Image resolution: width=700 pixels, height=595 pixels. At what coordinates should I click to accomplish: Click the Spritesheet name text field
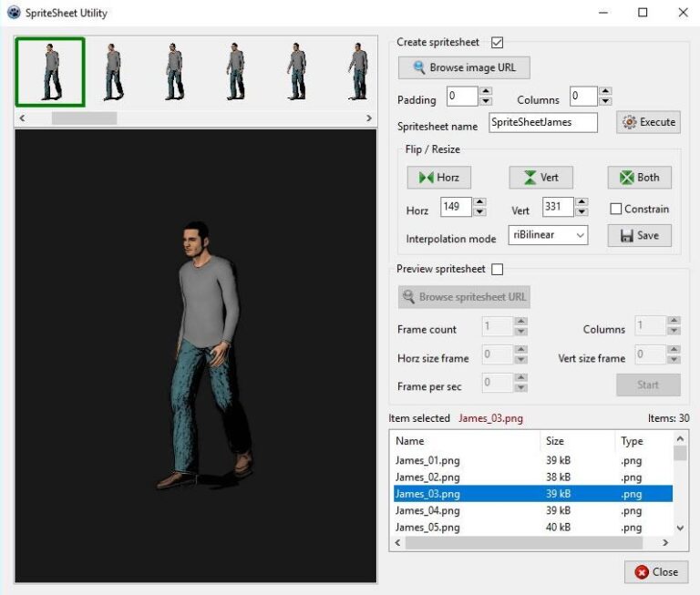(x=543, y=122)
